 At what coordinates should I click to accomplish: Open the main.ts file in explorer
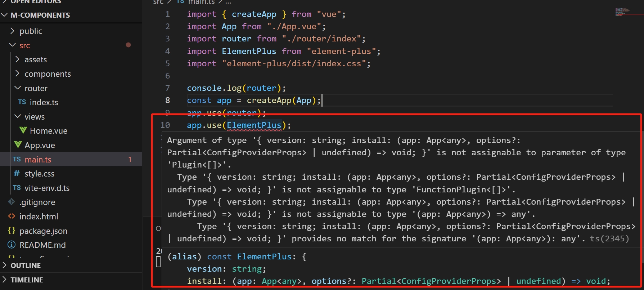[x=38, y=160]
